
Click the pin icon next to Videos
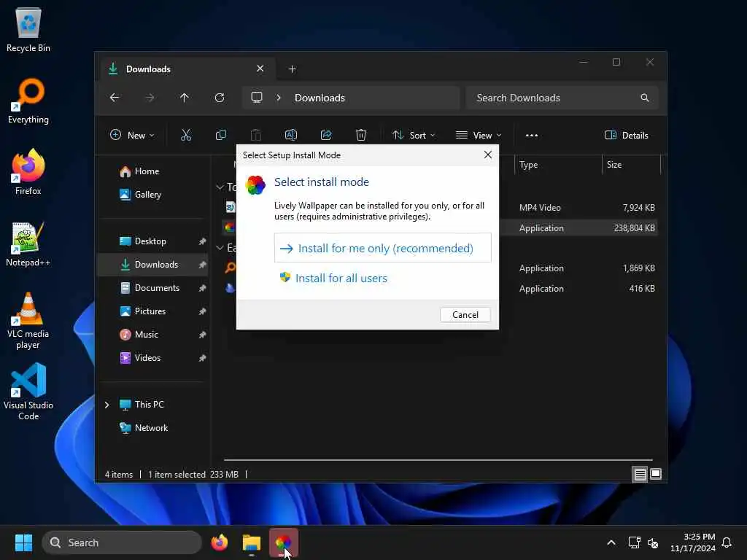[x=203, y=358]
